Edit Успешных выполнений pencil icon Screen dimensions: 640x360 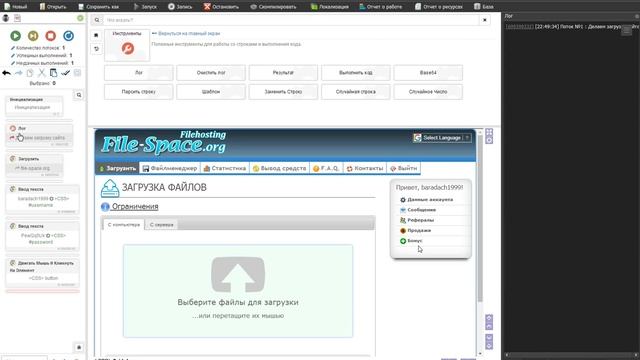coord(13,56)
